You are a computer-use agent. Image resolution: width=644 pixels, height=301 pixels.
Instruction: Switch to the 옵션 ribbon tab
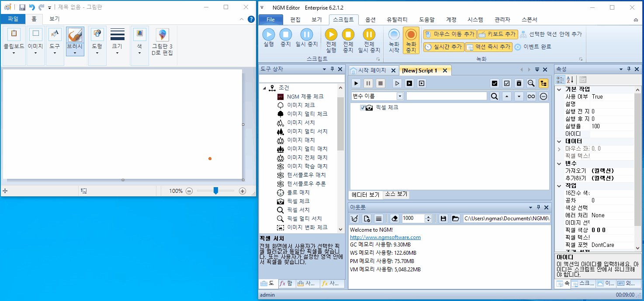tap(370, 20)
